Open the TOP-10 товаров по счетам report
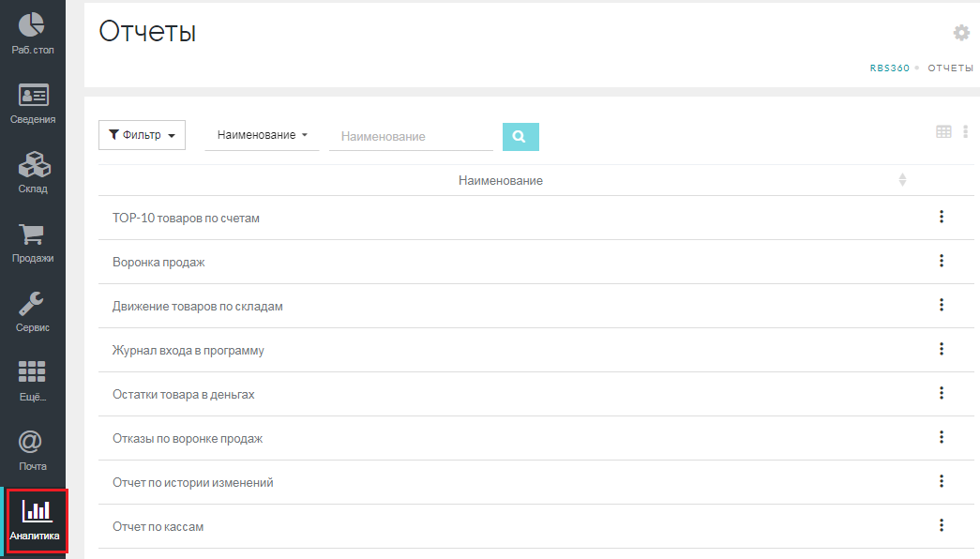Image resolution: width=980 pixels, height=559 pixels. [x=186, y=218]
